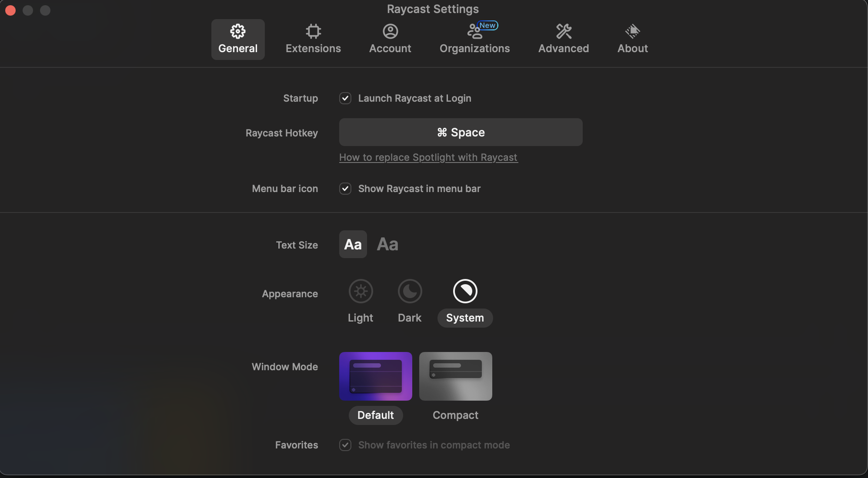Screen dimensions: 868x478
Task: Select the Default window mode thumbnail
Action: [x=376, y=376]
